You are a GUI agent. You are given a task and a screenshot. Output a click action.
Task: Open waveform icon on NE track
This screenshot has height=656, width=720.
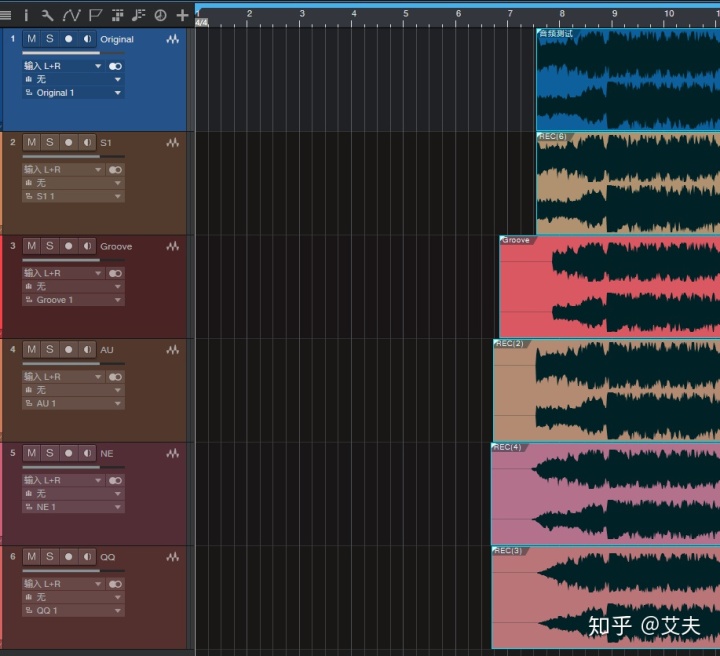tap(173, 454)
